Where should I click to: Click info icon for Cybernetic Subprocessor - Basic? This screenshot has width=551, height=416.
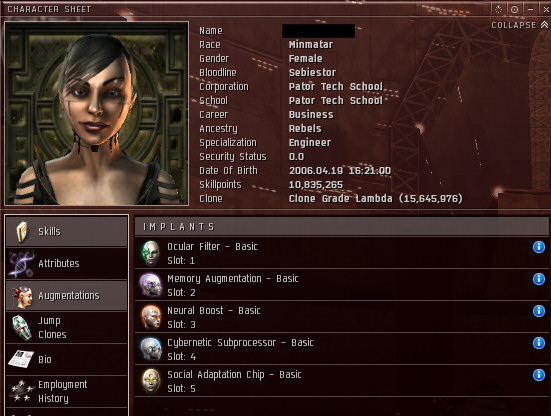coord(538,343)
